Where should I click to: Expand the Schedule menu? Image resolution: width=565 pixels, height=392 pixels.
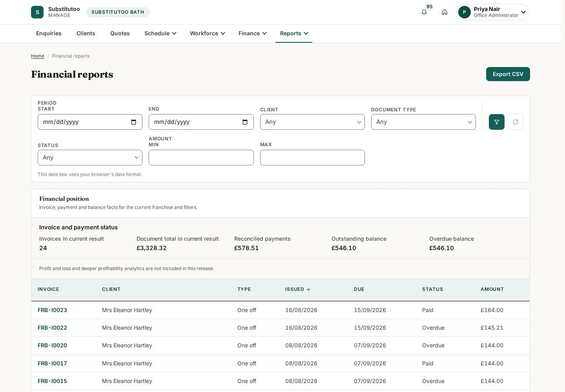click(x=160, y=33)
